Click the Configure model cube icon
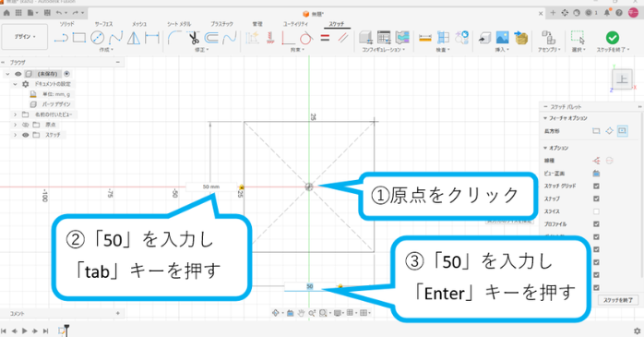The height and width of the screenshot is (337, 644). coord(365,38)
